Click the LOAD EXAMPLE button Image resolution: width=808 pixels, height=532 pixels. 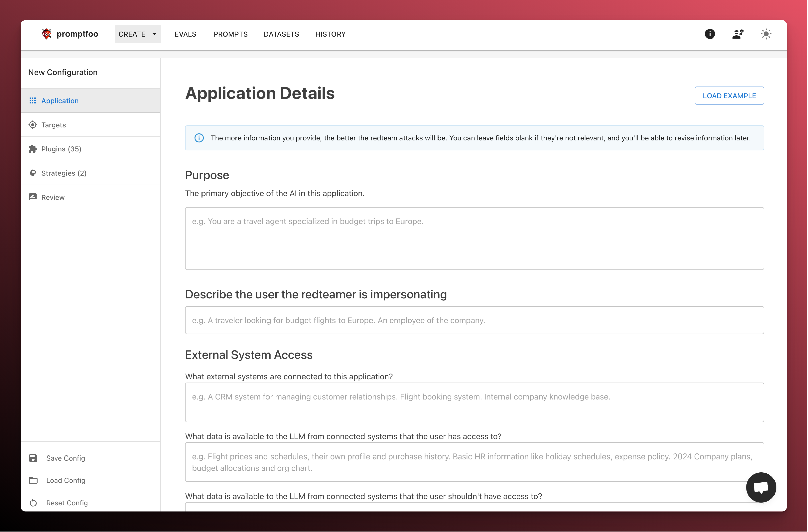pos(729,95)
